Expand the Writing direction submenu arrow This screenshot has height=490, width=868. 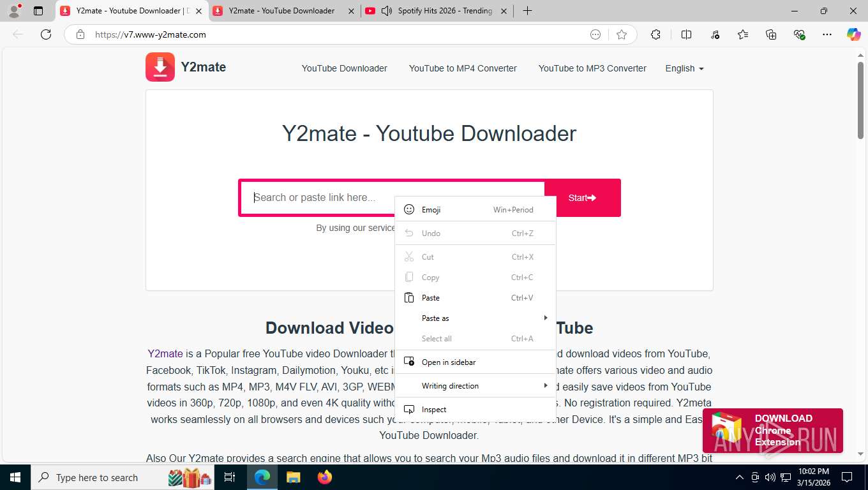(546, 385)
